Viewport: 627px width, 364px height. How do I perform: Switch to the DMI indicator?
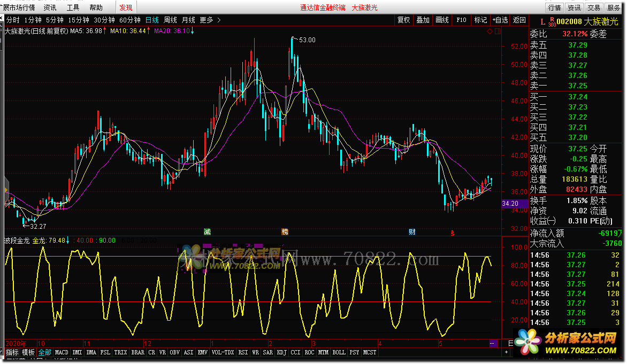click(x=77, y=352)
